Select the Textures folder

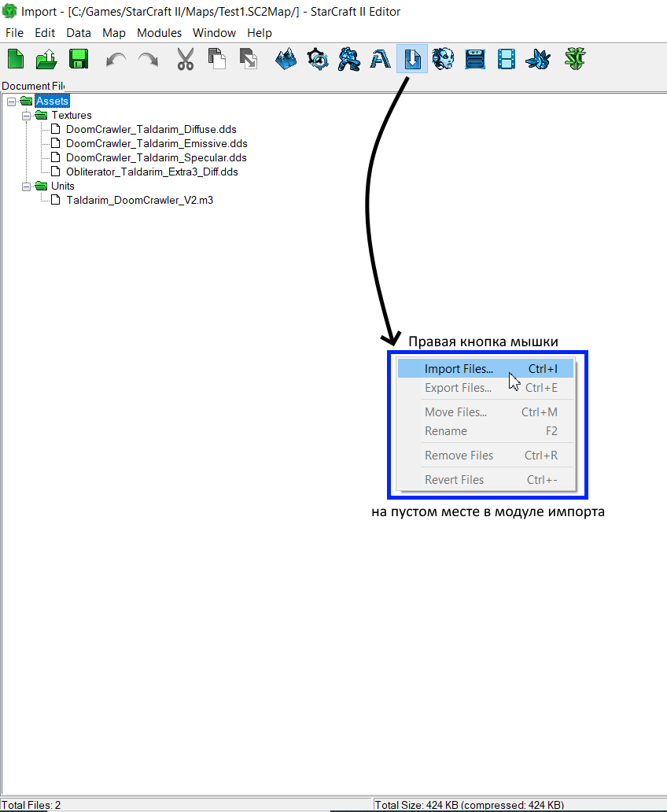click(x=72, y=115)
